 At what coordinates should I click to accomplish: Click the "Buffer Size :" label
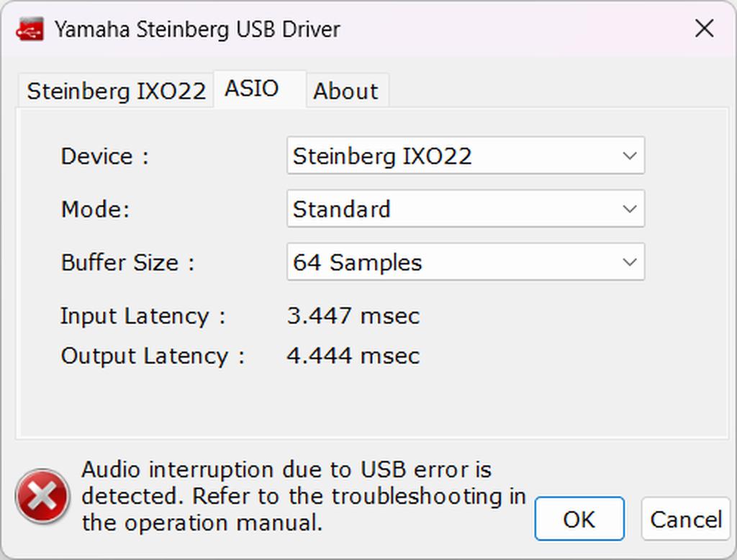(x=128, y=263)
